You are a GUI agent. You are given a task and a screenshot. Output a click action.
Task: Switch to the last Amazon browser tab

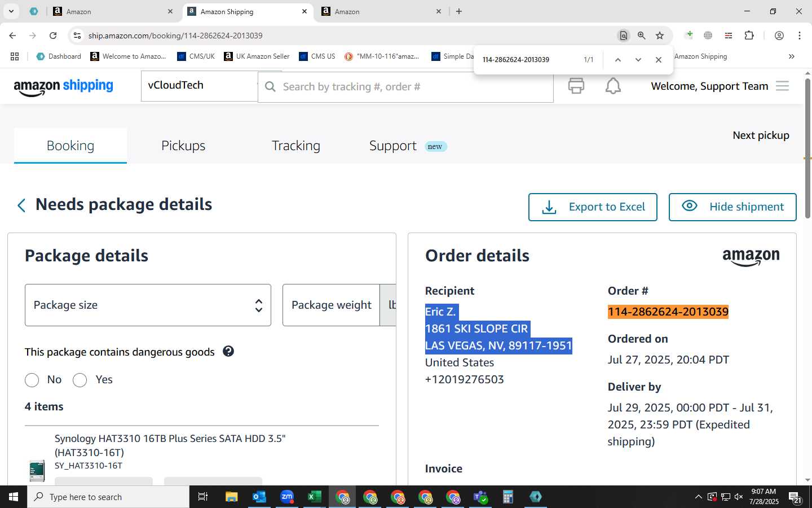coord(381,11)
